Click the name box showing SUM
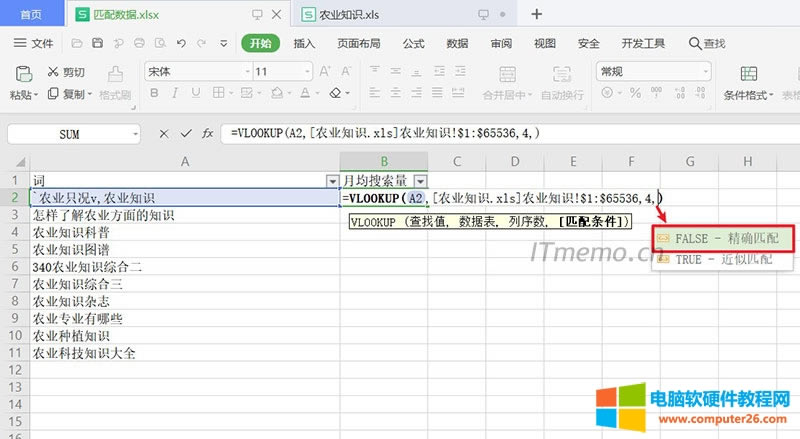This screenshot has height=439, width=800. pos(69,134)
